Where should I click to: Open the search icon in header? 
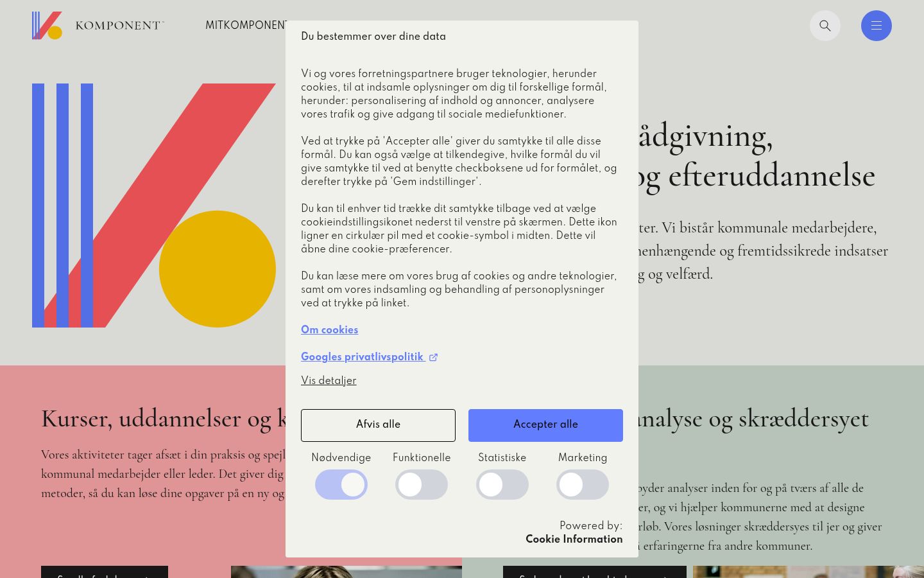[x=825, y=26]
